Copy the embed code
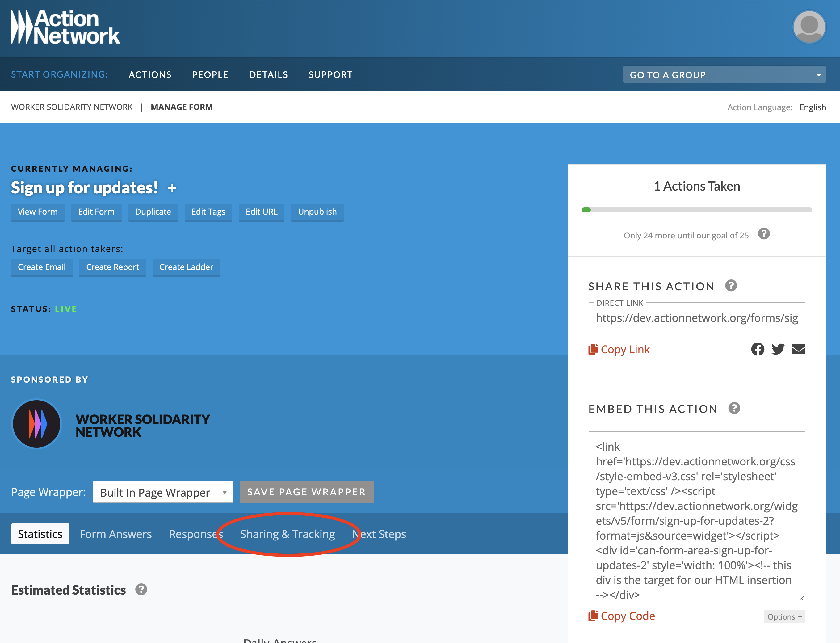This screenshot has width=840, height=643. [621, 616]
